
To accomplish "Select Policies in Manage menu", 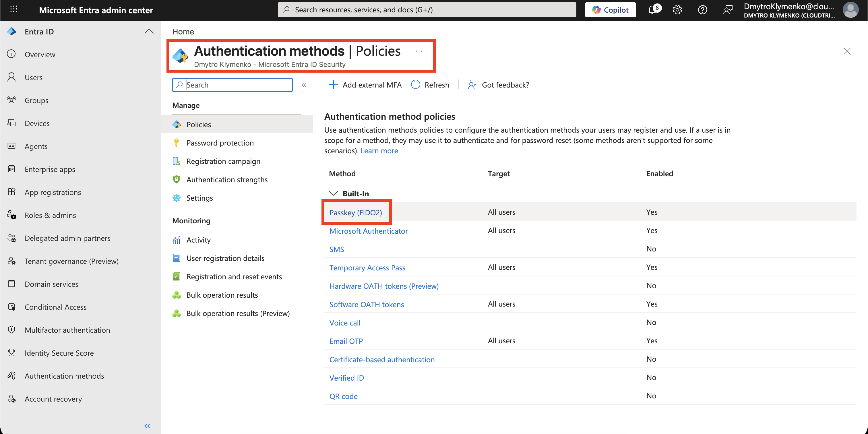I will [x=237, y=124].
